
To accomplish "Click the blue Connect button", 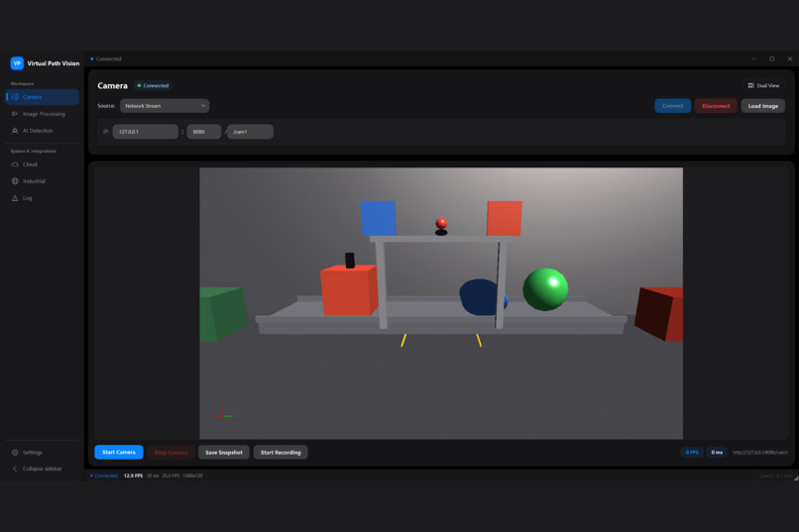I will click(673, 106).
